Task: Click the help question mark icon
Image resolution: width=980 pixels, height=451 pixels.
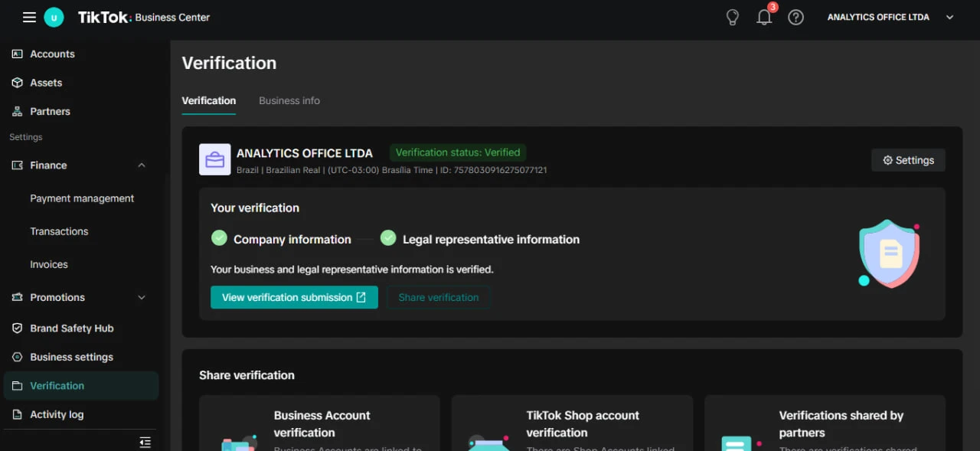Action: coord(796,17)
